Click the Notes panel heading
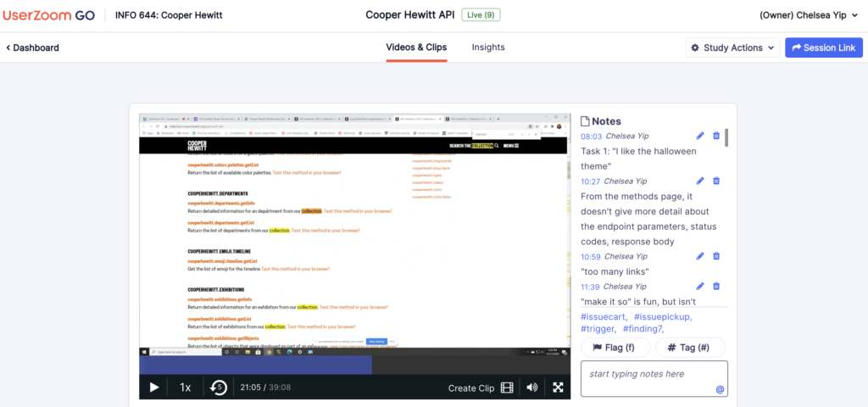 (x=601, y=120)
